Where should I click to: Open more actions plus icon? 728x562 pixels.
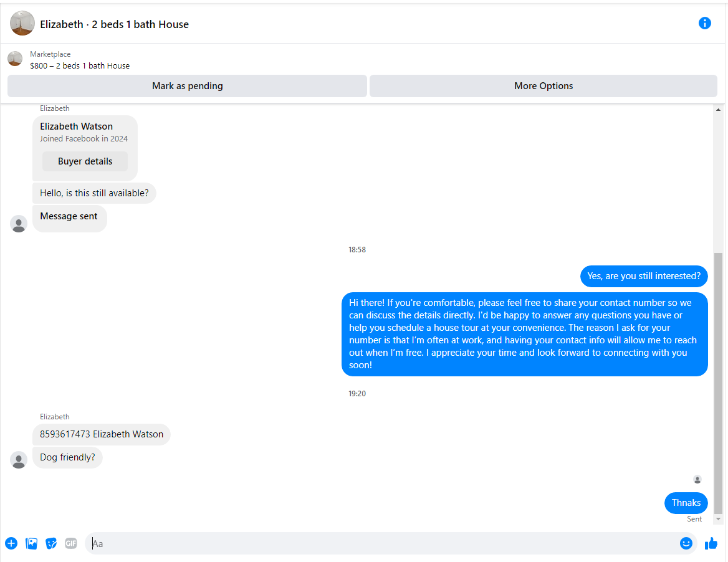(11, 543)
